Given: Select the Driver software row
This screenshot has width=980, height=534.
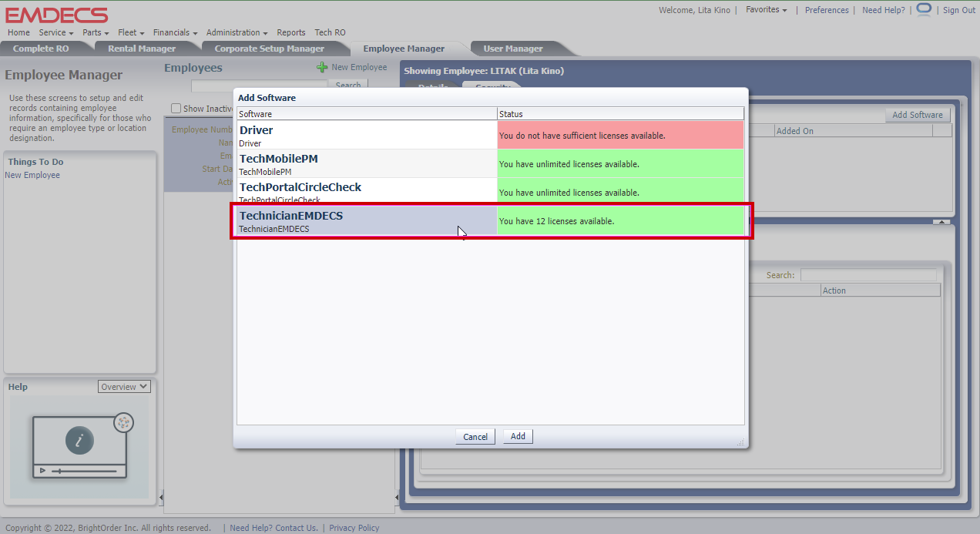Looking at the screenshot, I should pos(491,135).
